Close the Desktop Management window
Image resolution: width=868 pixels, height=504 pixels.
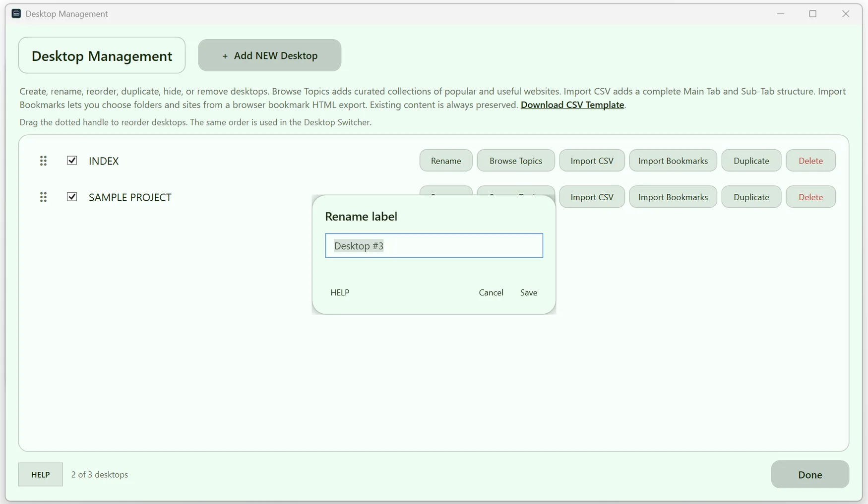coord(846,13)
